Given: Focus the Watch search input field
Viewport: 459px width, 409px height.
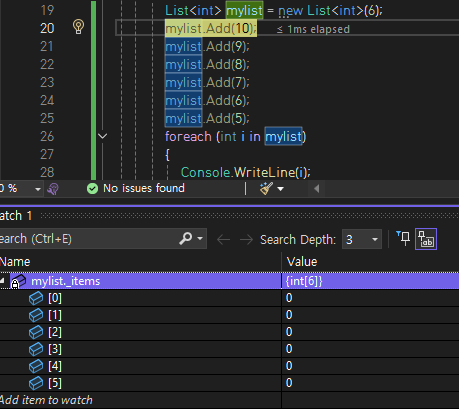Looking at the screenshot, I should click(88, 239).
